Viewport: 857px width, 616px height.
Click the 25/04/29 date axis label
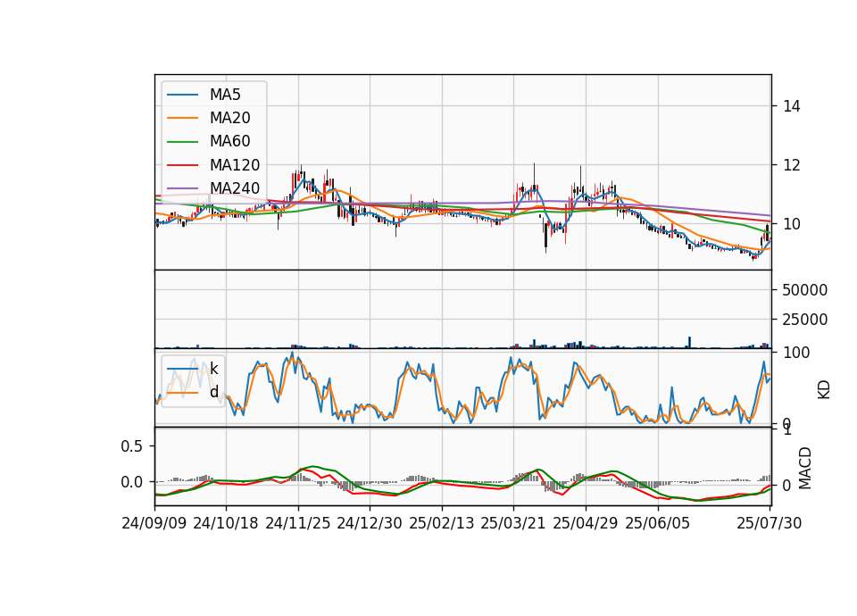point(586,523)
